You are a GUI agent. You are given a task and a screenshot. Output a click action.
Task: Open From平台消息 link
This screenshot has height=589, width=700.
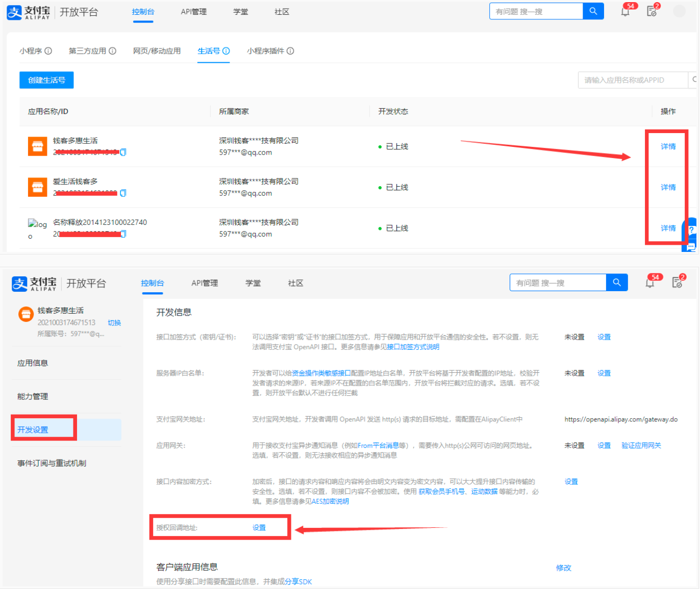(x=378, y=446)
